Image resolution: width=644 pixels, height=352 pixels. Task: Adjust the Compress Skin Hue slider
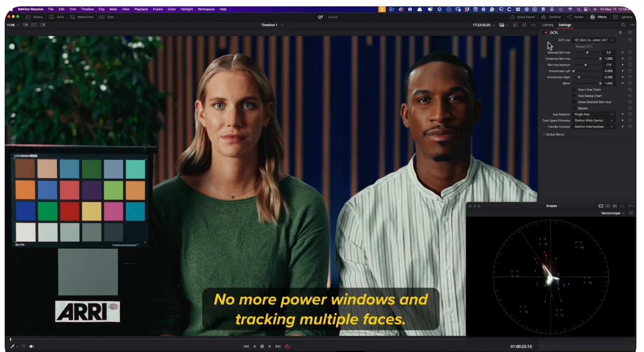tap(600, 59)
